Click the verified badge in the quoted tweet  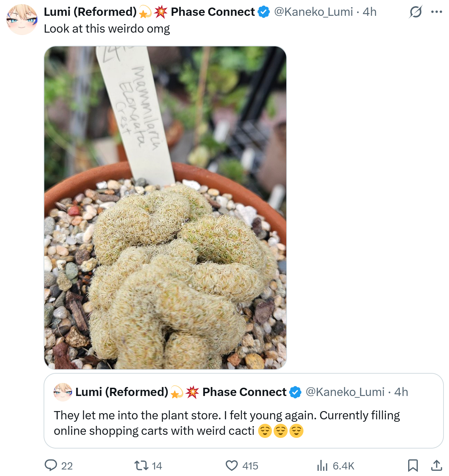[295, 392]
